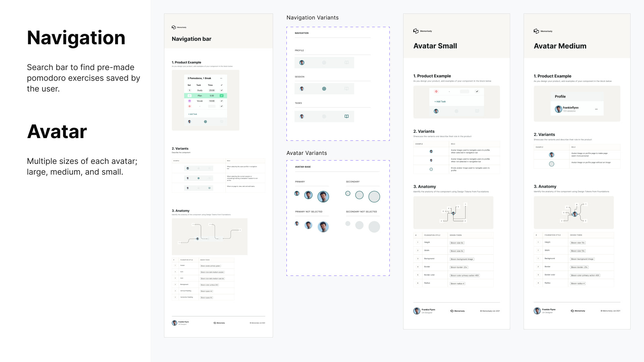Click '+ Add Task' in the Avatar Small example

tap(440, 102)
